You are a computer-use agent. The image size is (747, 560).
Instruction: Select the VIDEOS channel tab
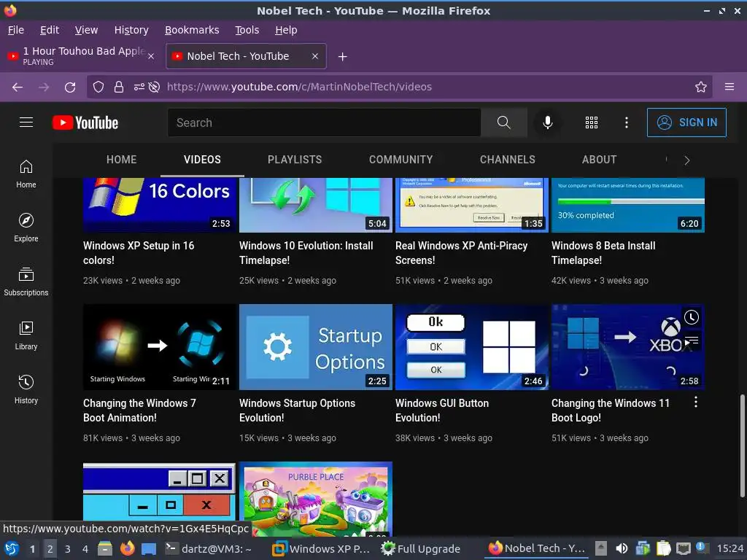point(203,160)
